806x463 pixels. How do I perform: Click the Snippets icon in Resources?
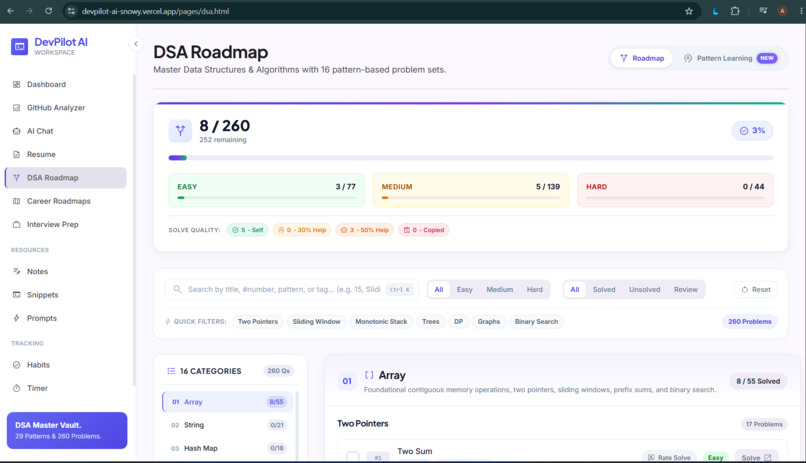click(16, 294)
